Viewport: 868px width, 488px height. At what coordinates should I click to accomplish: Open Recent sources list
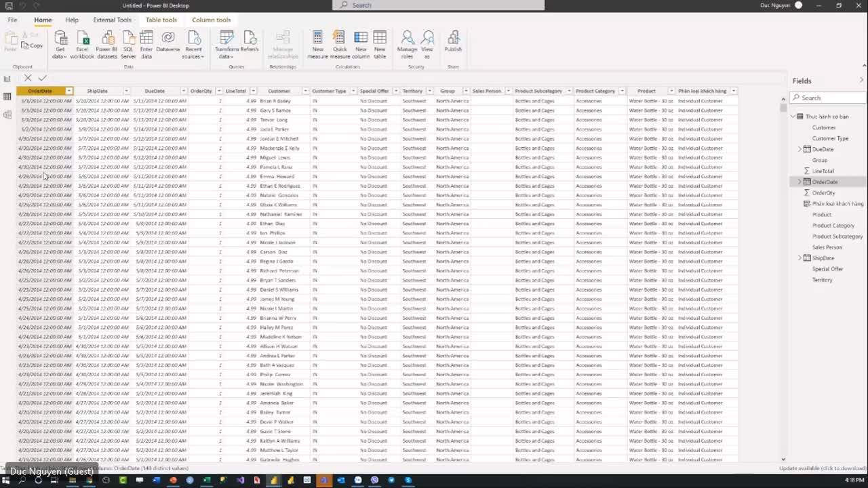click(194, 45)
